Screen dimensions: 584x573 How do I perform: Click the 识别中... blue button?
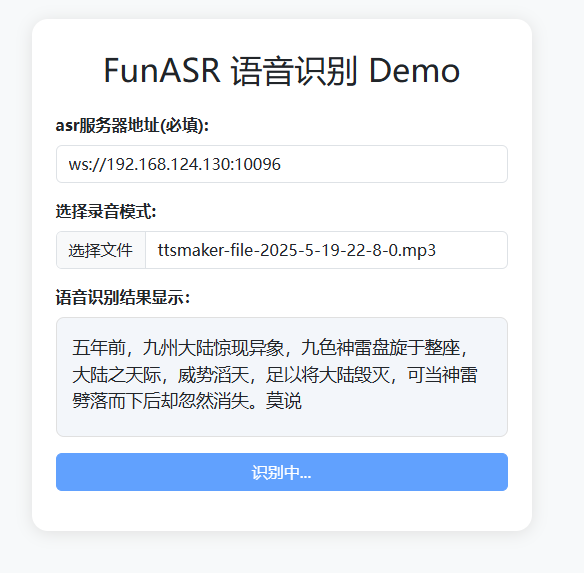(282, 472)
